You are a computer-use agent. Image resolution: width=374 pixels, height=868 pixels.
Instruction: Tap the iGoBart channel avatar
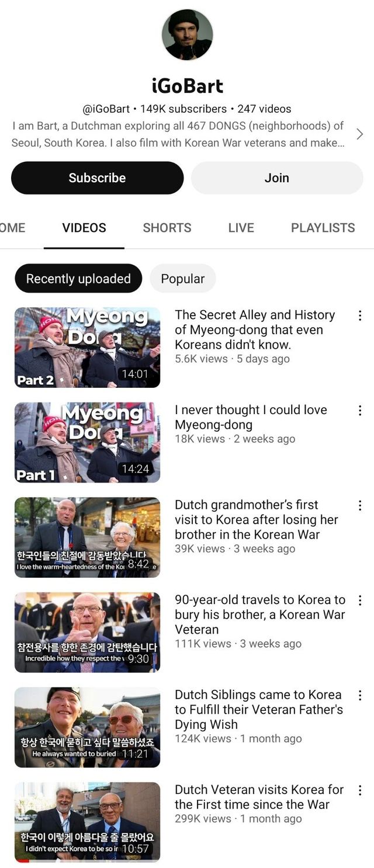coord(187,35)
